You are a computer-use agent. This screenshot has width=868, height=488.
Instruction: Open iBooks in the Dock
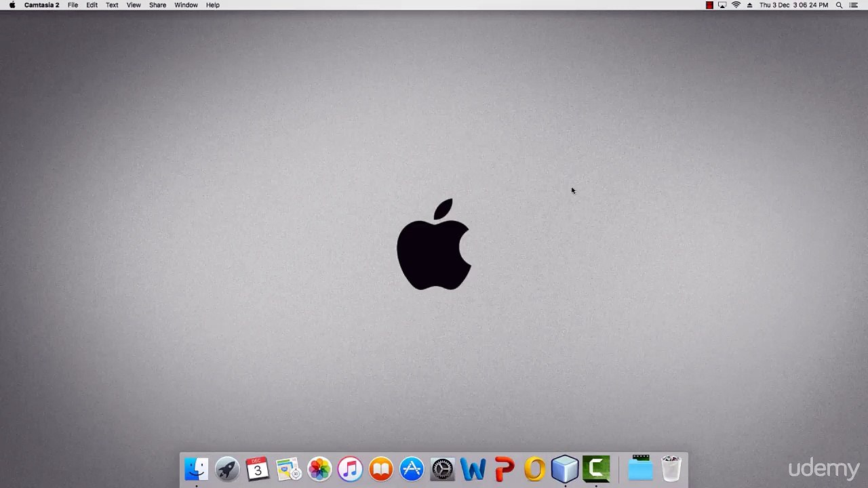(381, 469)
